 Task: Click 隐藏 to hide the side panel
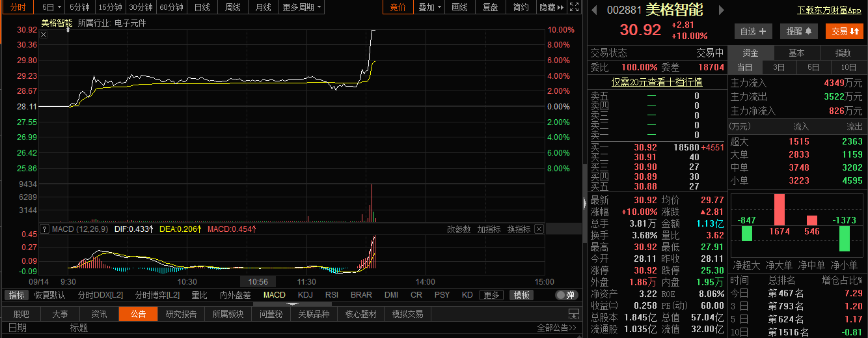[x=550, y=8]
